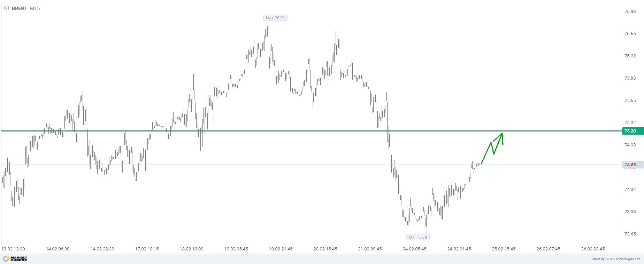
Task: Click the info icon beside BRENT
Action: [x=6, y=8]
